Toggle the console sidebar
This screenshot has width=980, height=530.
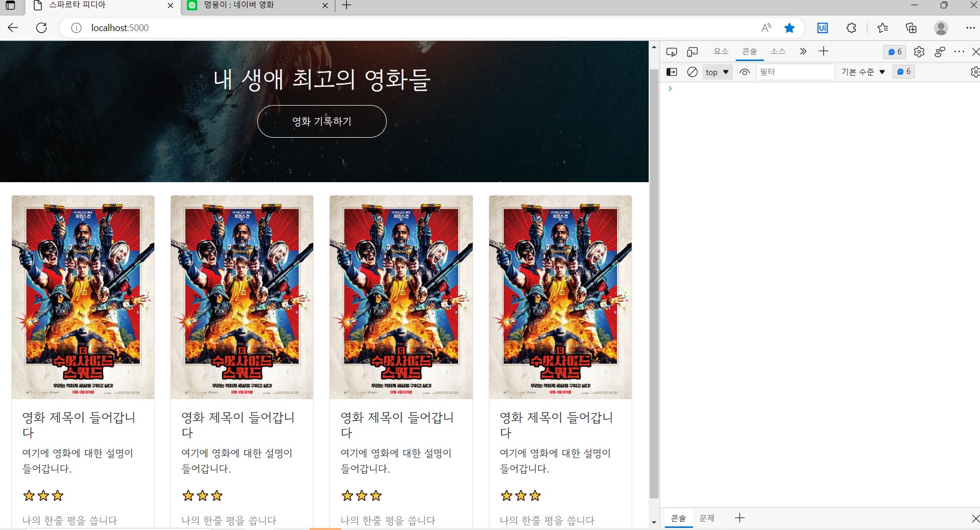[671, 72]
